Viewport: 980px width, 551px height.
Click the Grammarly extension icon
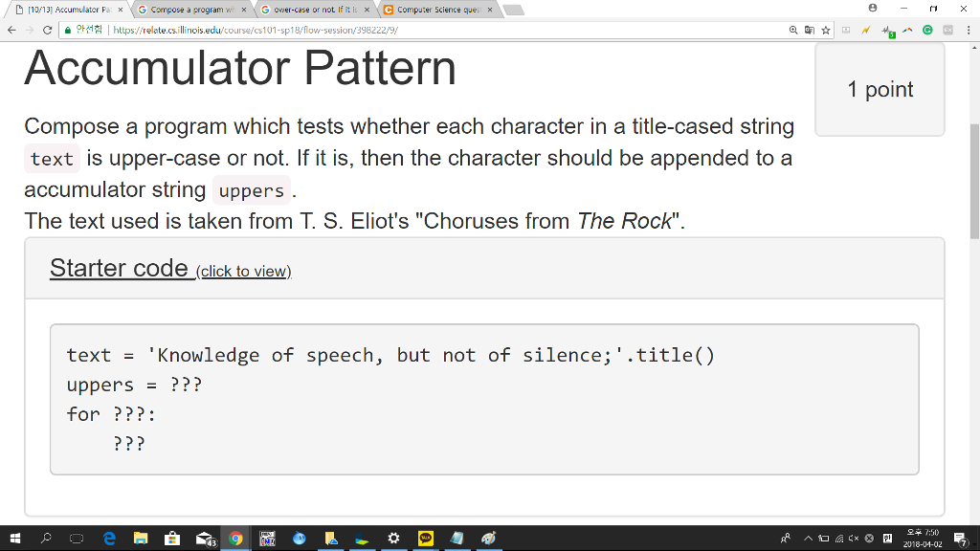click(926, 30)
